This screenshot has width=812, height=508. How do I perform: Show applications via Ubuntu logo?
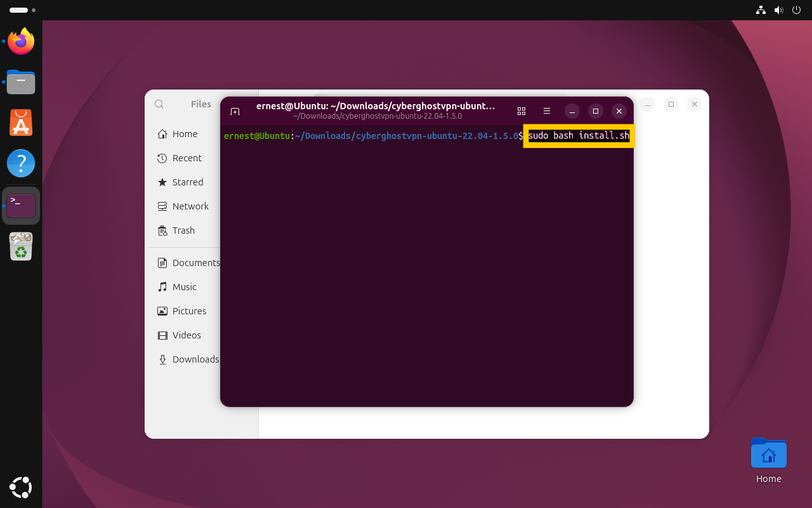(x=21, y=487)
